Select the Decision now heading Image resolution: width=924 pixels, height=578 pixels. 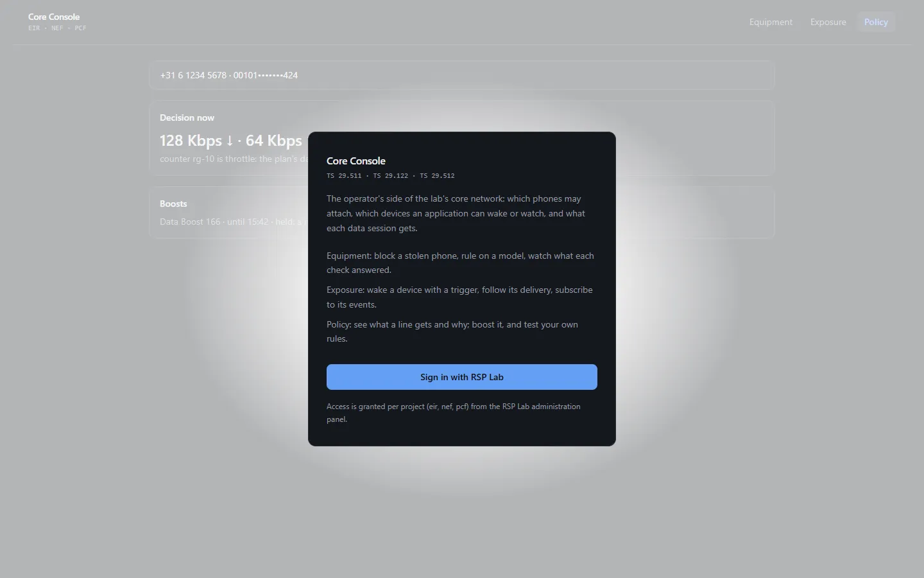(x=187, y=118)
